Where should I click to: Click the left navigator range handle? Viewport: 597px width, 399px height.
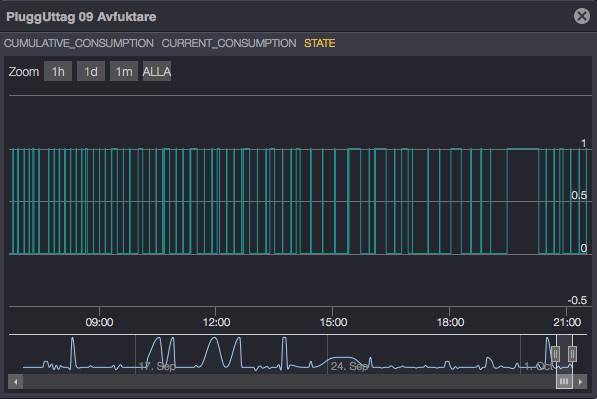tap(555, 354)
